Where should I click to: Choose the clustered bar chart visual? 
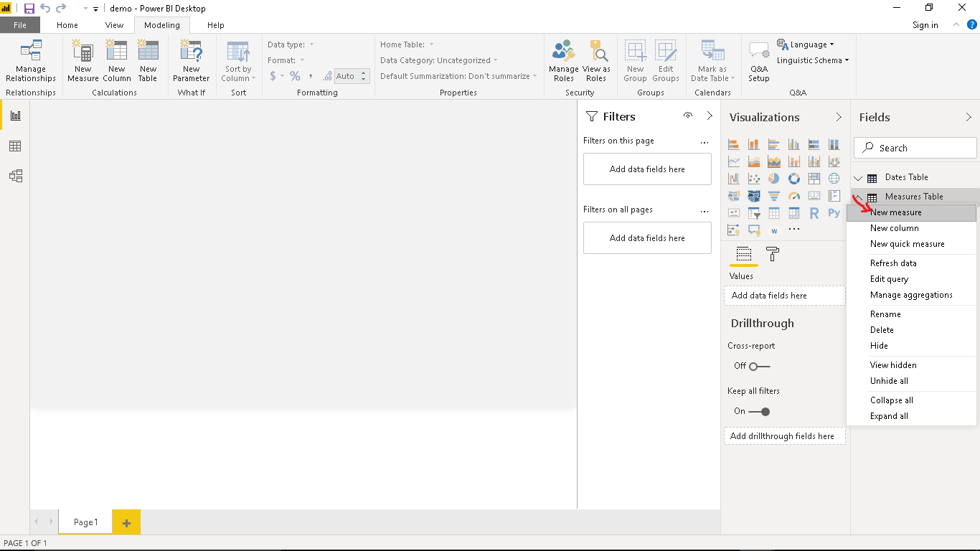774,144
